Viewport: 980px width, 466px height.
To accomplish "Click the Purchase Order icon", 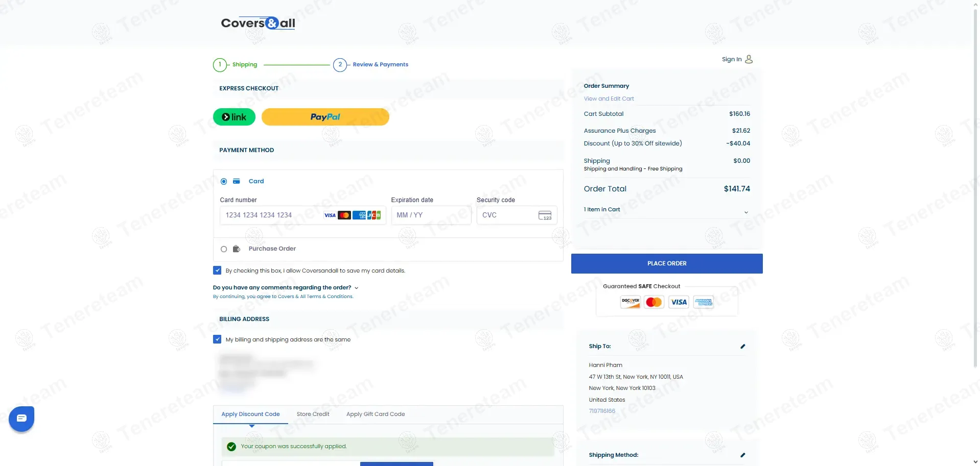I will click(x=237, y=249).
